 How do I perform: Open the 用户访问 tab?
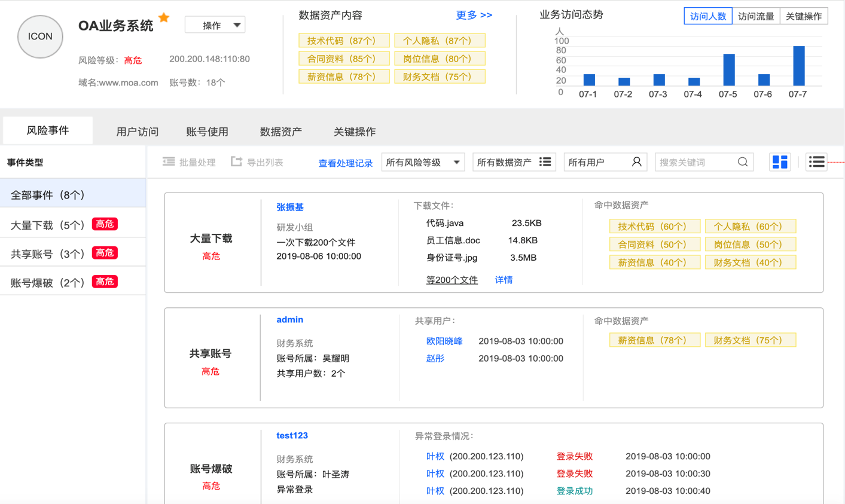(x=138, y=132)
